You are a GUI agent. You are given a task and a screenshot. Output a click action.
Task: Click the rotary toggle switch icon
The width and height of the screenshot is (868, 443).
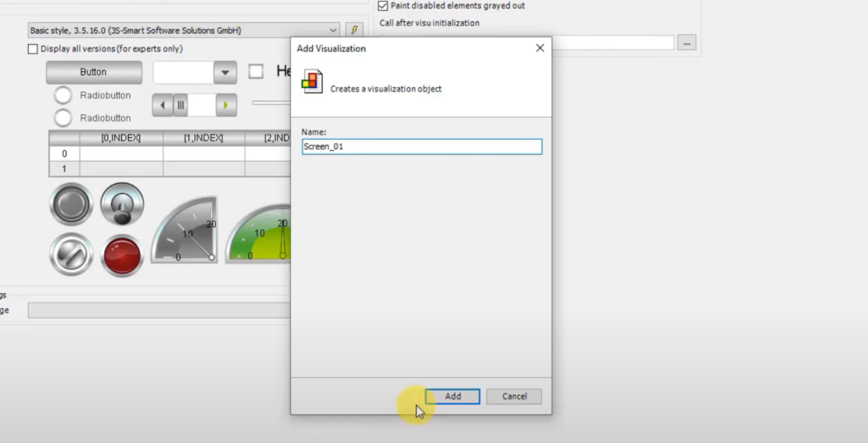[x=122, y=204]
